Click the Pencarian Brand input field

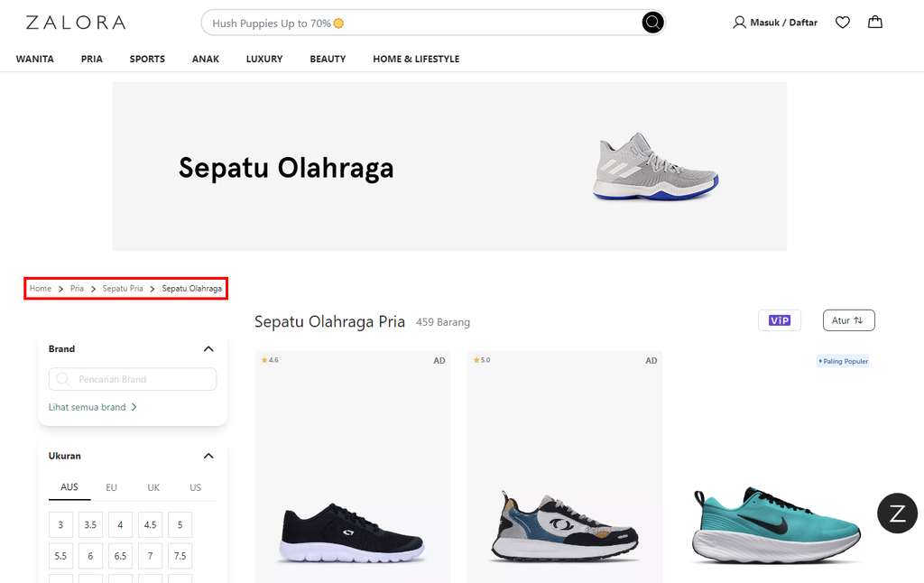click(x=132, y=379)
